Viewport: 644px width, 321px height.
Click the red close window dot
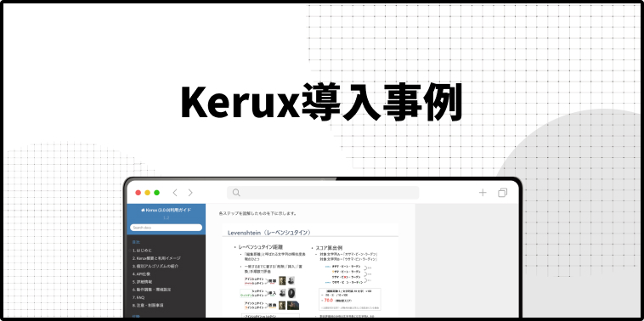138,193
